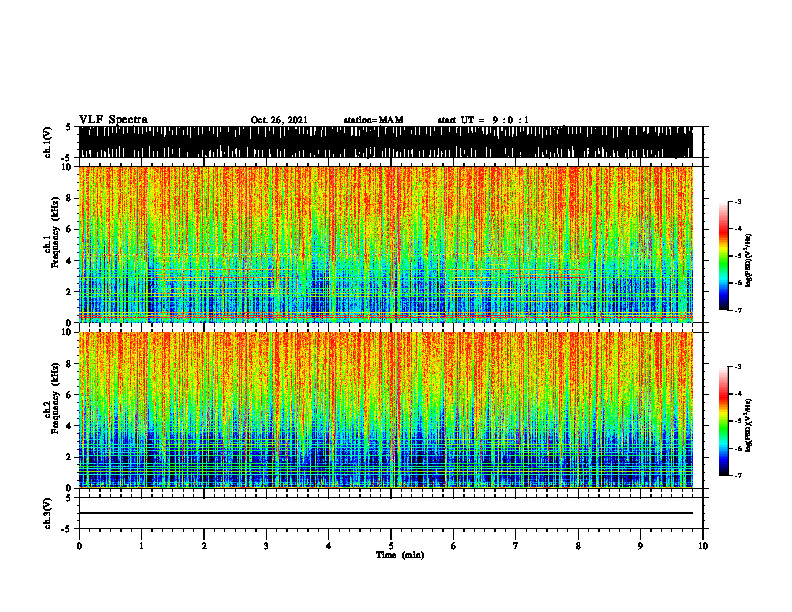This screenshot has width=792, height=612.
Task: Select the date text "Oct. 26, 2021"
Action: coord(279,120)
